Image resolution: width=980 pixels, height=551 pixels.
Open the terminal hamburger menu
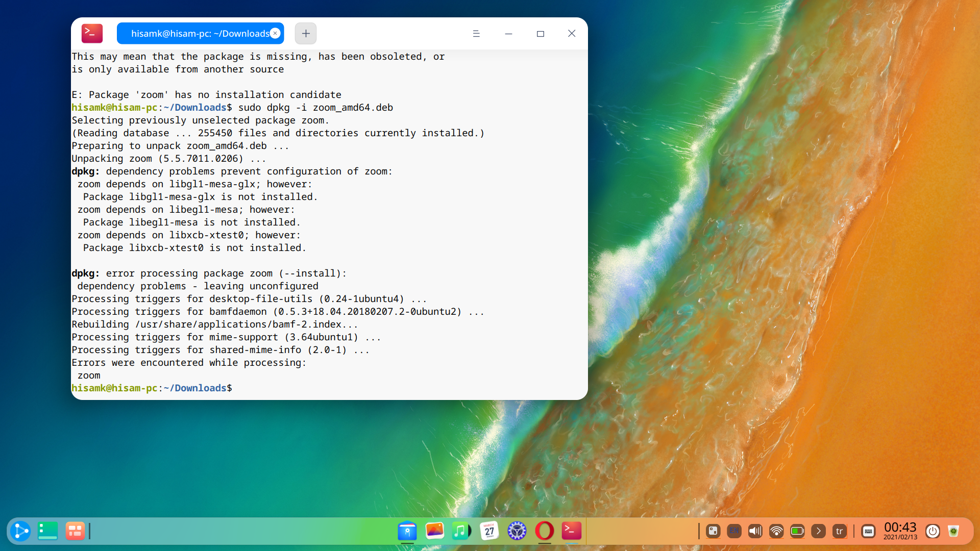(x=476, y=34)
